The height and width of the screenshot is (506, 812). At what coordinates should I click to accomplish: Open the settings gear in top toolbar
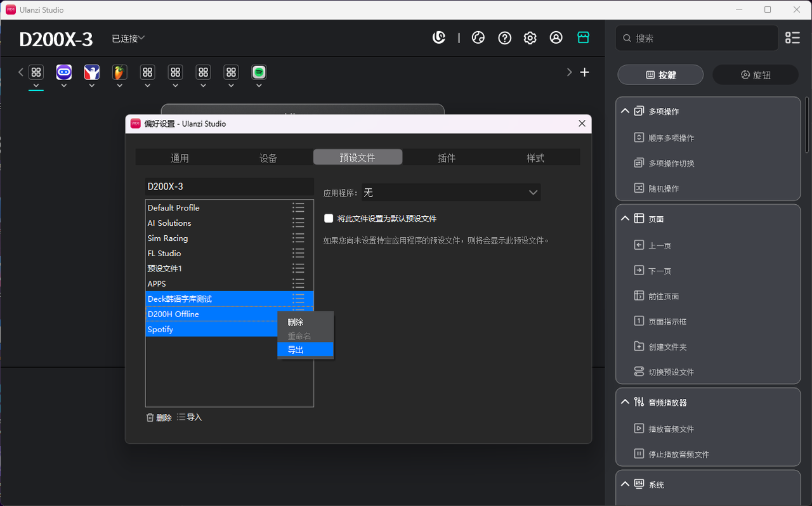(530, 38)
